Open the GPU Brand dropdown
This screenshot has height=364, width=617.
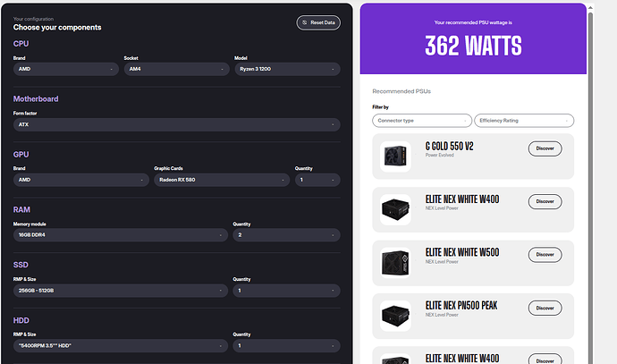pyautogui.click(x=81, y=180)
